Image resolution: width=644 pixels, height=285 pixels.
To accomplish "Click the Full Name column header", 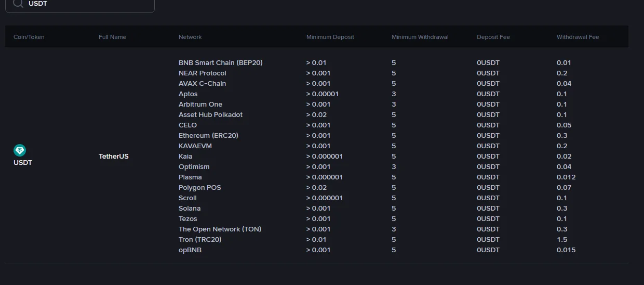I will pos(112,37).
